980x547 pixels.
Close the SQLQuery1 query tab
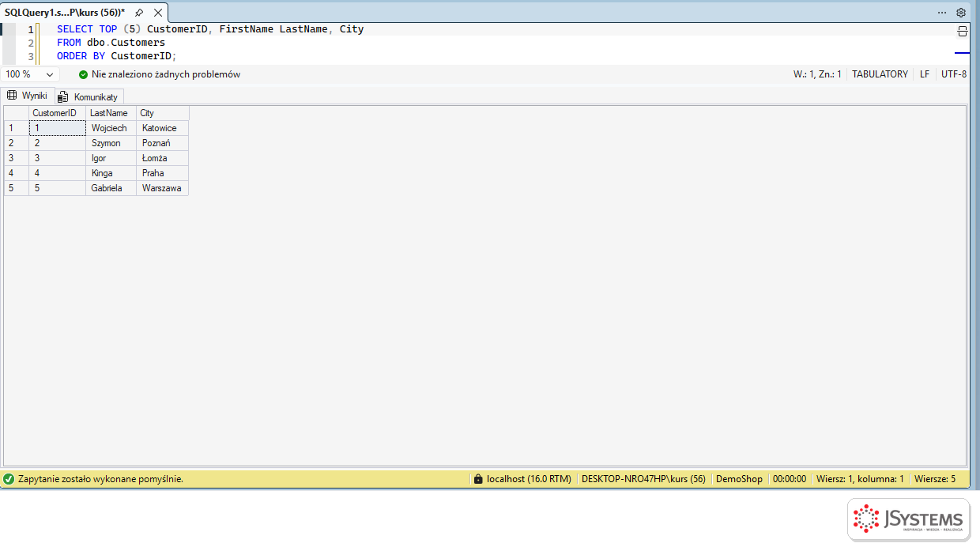[158, 13]
